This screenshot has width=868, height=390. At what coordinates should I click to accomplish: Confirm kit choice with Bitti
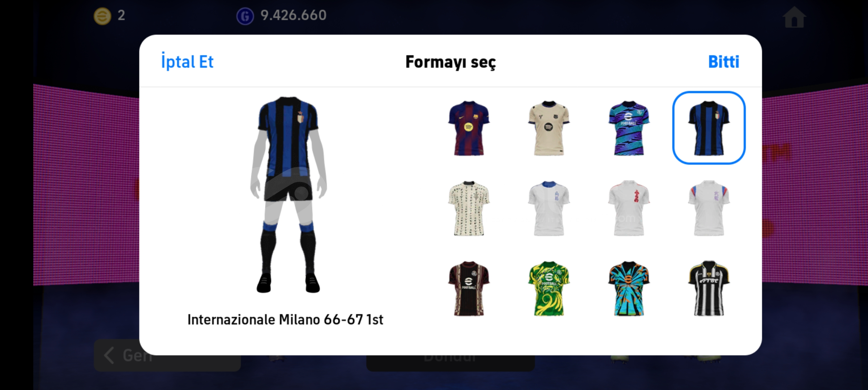[723, 62]
